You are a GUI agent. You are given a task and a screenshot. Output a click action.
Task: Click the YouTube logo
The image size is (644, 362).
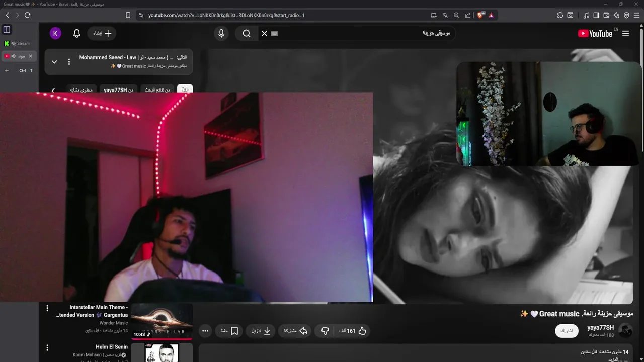click(595, 33)
